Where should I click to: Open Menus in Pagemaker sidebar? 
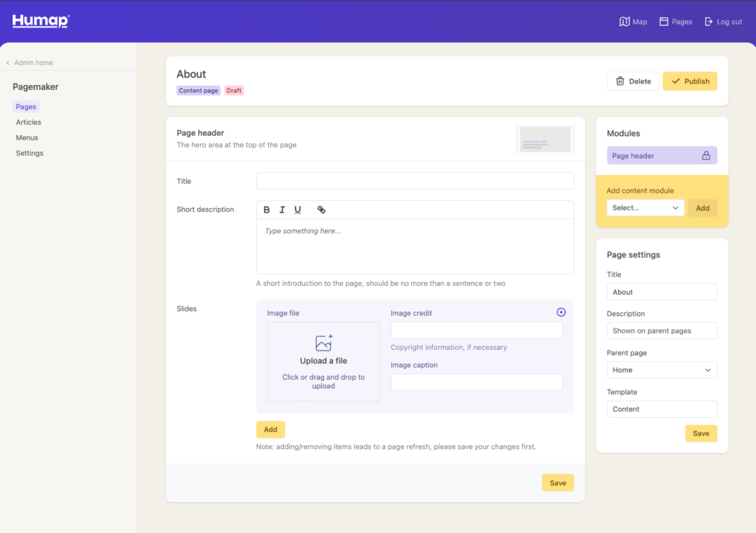(27, 138)
